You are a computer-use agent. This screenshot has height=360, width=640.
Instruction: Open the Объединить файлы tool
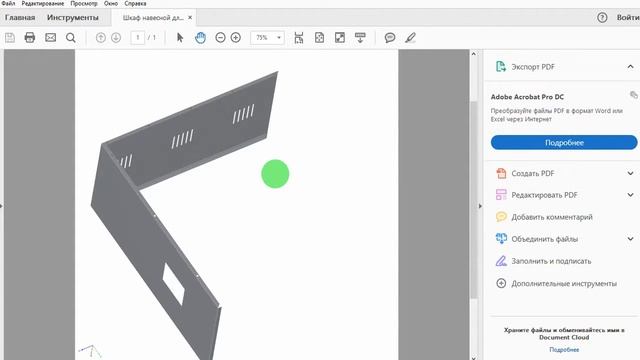pyautogui.click(x=544, y=239)
